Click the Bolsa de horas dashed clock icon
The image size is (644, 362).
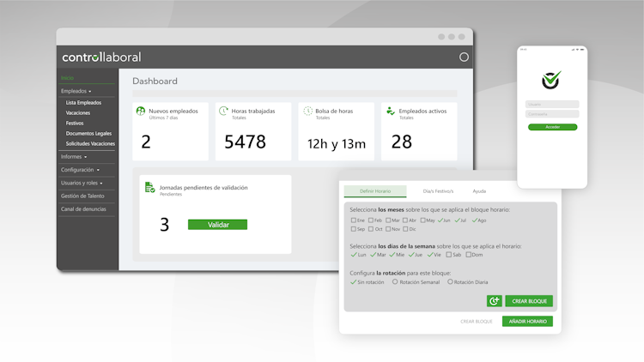coord(307,111)
